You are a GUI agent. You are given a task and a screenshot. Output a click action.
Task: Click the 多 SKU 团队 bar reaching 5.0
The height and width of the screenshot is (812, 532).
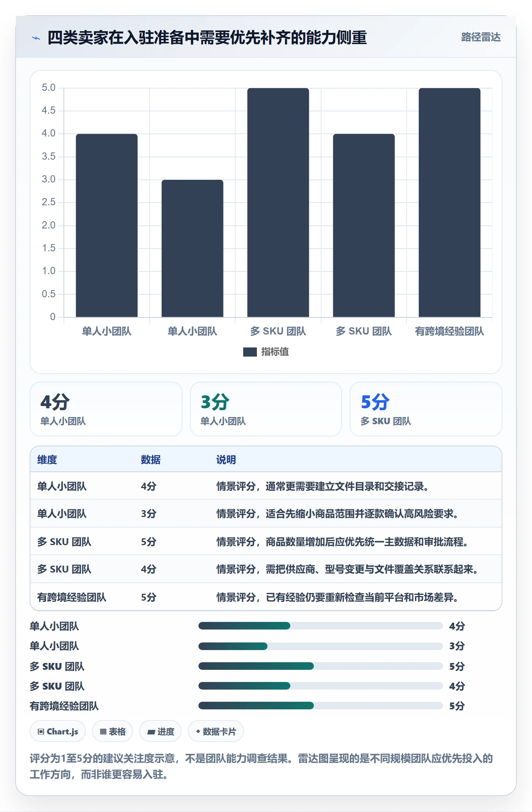pos(278,203)
